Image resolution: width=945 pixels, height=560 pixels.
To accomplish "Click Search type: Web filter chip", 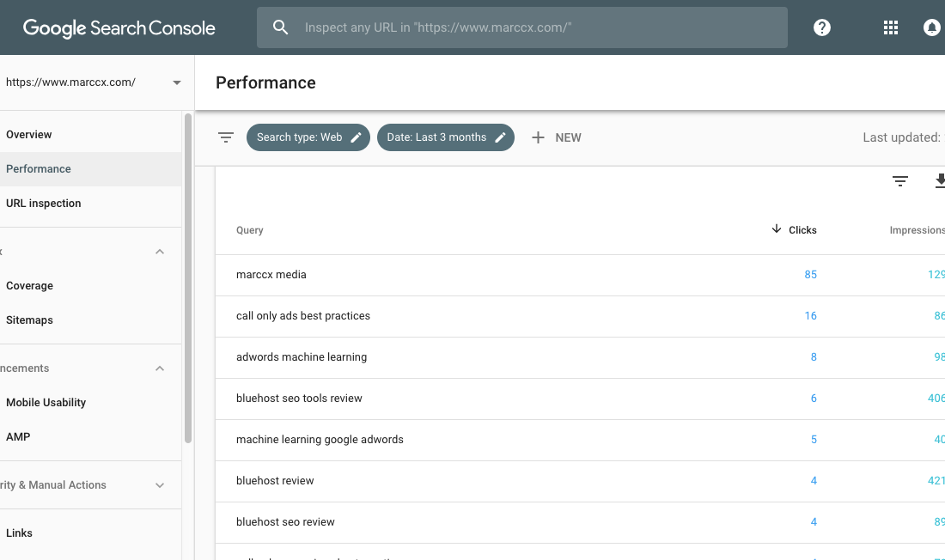I will [308, 137].
